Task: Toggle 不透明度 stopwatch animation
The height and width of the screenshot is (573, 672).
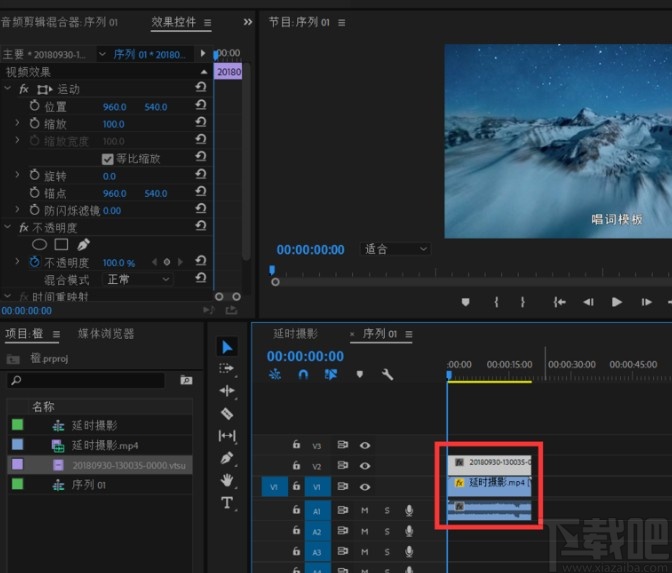Action: tap(35, 262)
